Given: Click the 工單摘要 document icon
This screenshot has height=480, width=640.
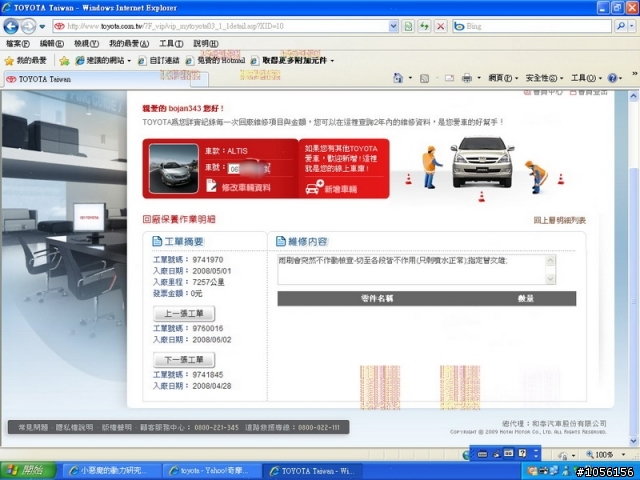Looking at the screenshot, I should [x=157, y=241].
